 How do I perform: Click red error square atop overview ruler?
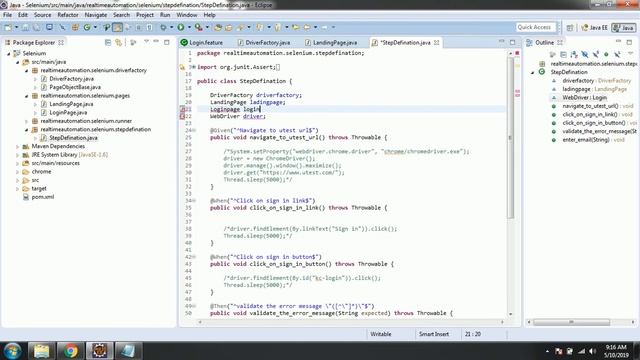[x=517, y=53]
